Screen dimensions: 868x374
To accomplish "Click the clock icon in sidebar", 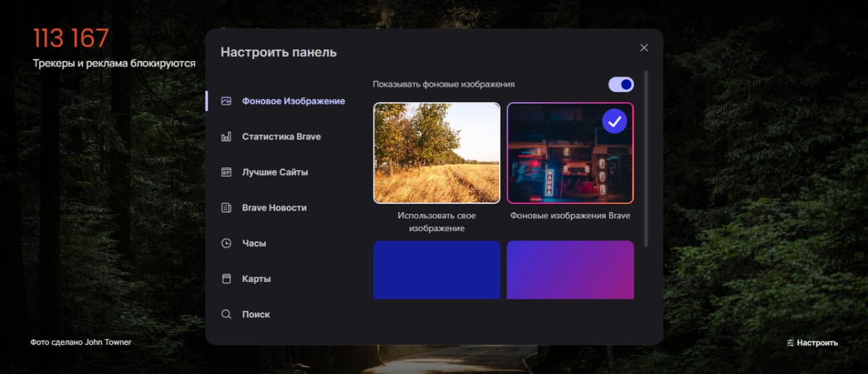I will (x=226, y=243).
